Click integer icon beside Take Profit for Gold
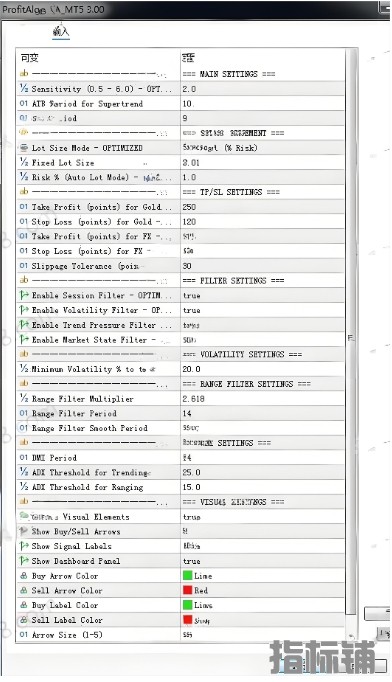The image size is (392, 682). pyautogui.click(x=24, y=207)
